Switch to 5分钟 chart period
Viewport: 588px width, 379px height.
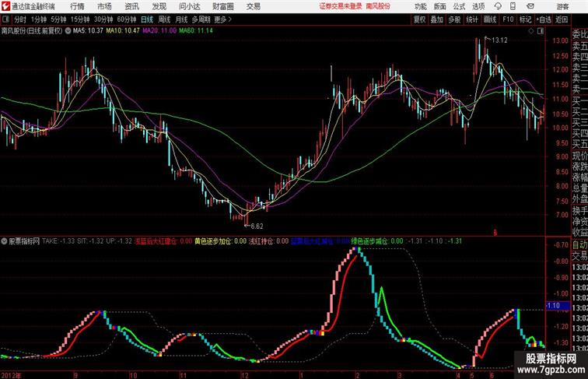tap(58, 19)
